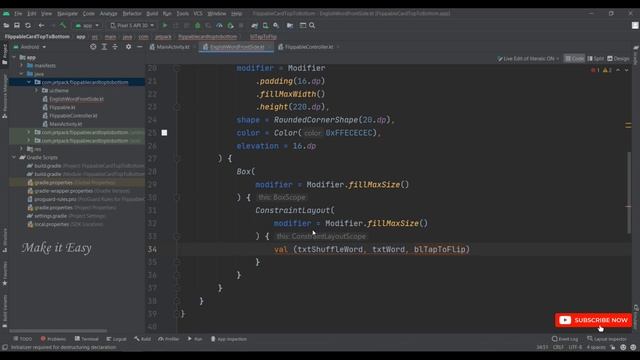This screenshot has height=360, width=640.
Task: Collapse the java folder node
Action: [x=22, y=74]
